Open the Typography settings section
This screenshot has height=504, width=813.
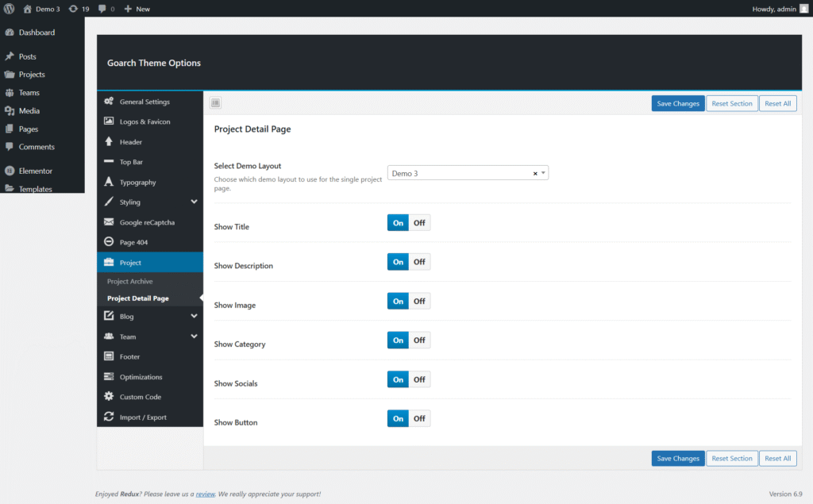(x=150, y=182)
